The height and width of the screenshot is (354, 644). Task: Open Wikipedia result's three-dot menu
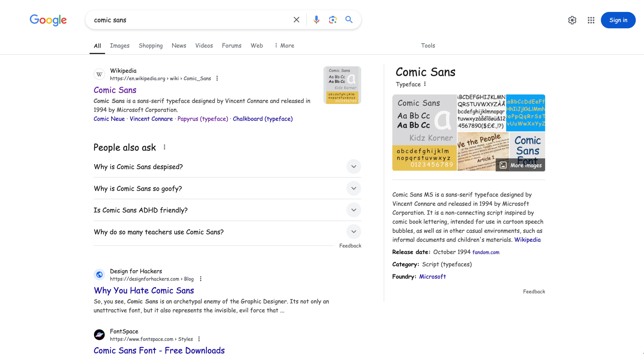pyautogui.click(x=217, y=78)
